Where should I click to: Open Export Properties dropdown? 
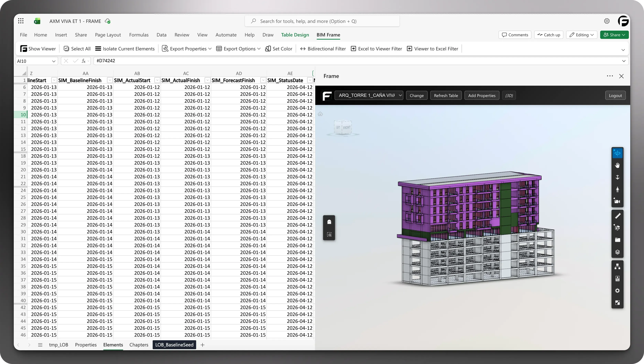click(187, 49)
